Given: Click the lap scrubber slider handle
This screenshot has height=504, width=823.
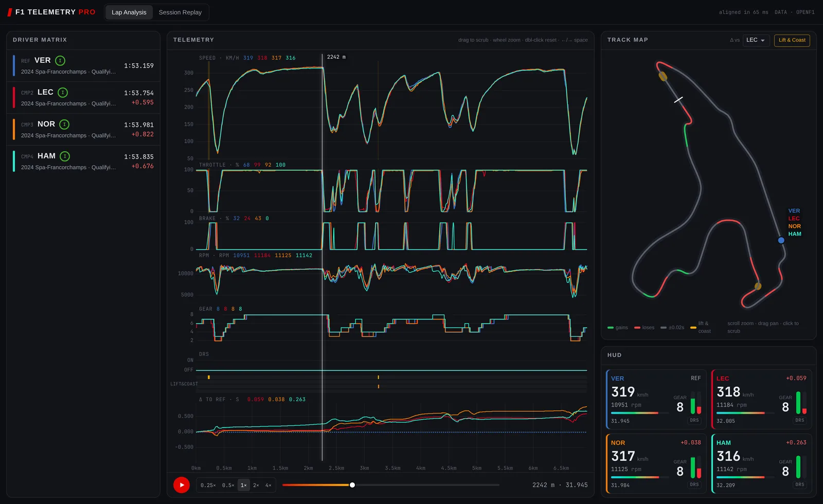Looking at the screenshot, I should point(352,485).
